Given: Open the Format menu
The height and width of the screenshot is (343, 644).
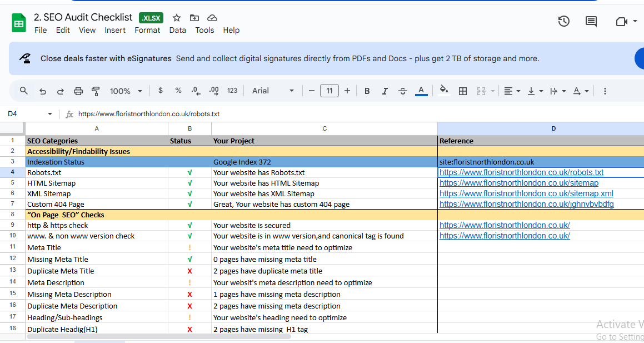Looking at the screenshot, I should pyautogui.click(x=147, y=30).
